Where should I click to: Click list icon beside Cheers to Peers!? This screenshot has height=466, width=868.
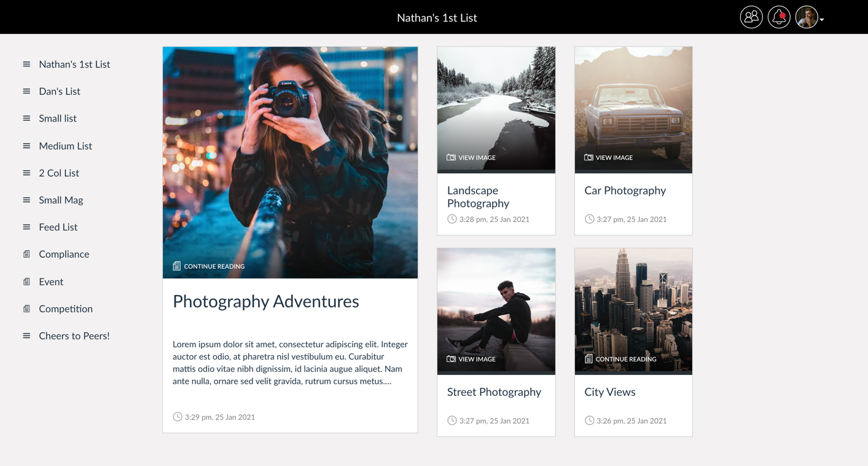tap(26, 336)
